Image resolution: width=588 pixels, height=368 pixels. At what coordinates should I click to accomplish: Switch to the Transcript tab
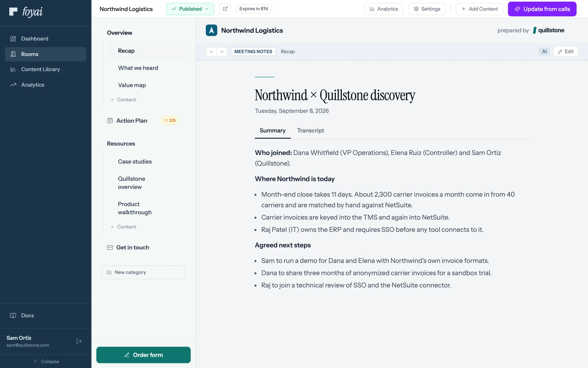[310, 131]
